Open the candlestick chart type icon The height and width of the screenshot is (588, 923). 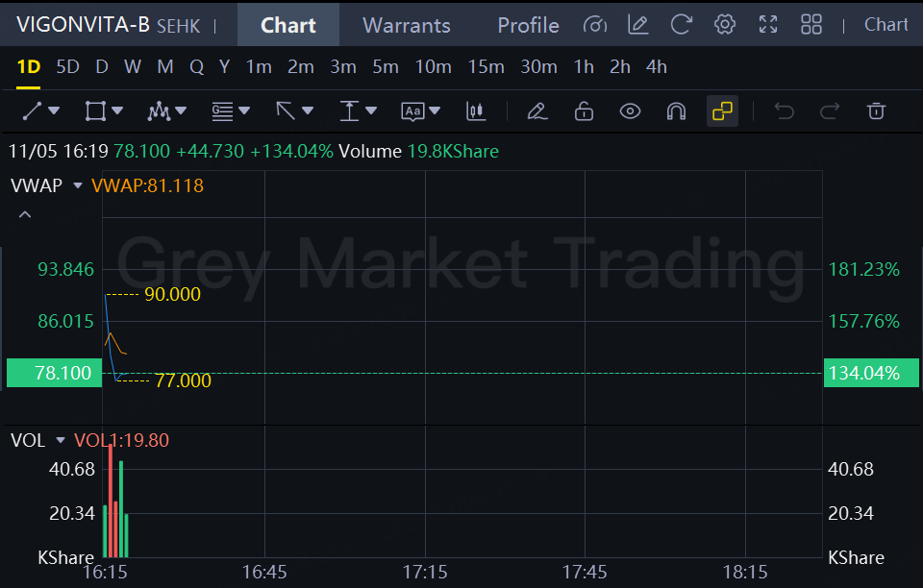(476, 111)
